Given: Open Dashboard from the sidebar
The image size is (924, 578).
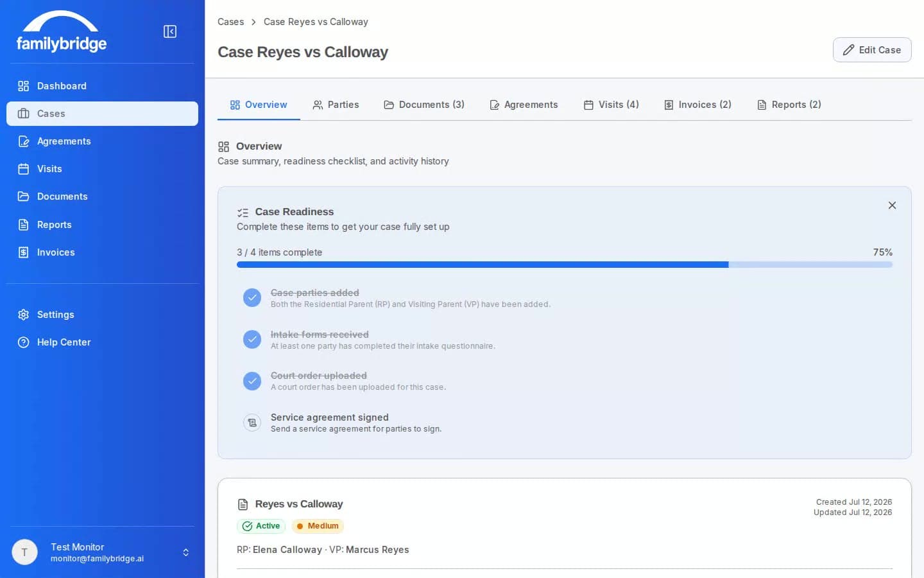Looking at the screenshot, I should pos(102,86).
